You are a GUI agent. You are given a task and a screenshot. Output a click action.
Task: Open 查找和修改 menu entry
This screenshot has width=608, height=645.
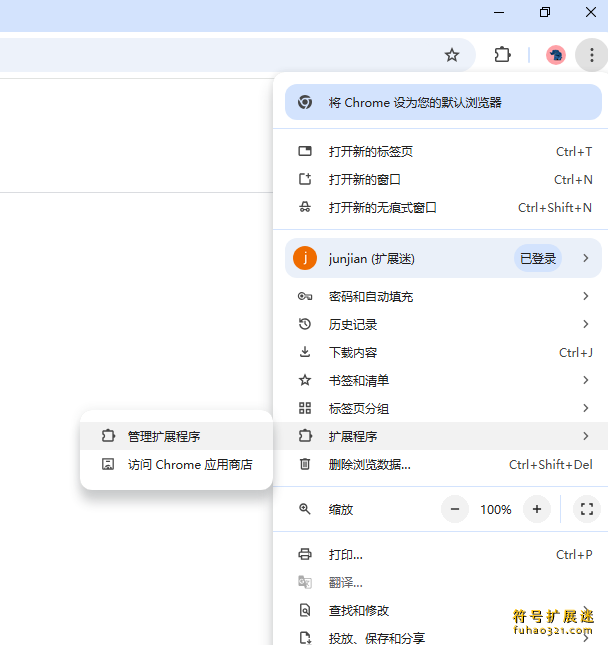click(x=441, y=610)
